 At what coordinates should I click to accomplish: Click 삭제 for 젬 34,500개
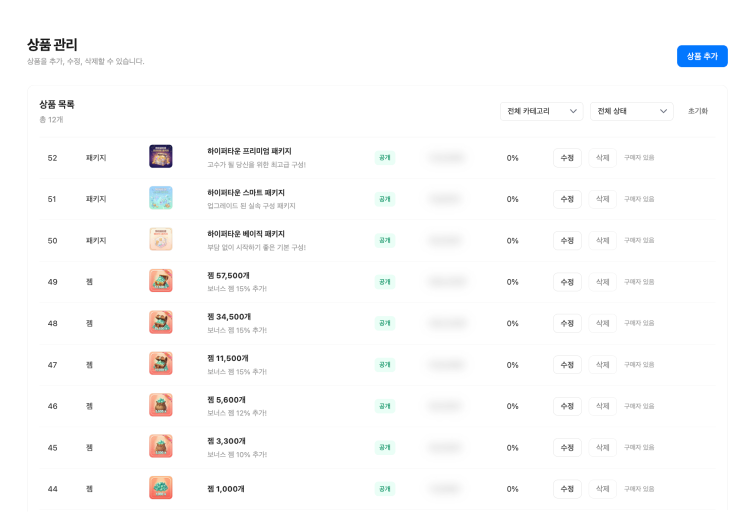pos(602,323)
